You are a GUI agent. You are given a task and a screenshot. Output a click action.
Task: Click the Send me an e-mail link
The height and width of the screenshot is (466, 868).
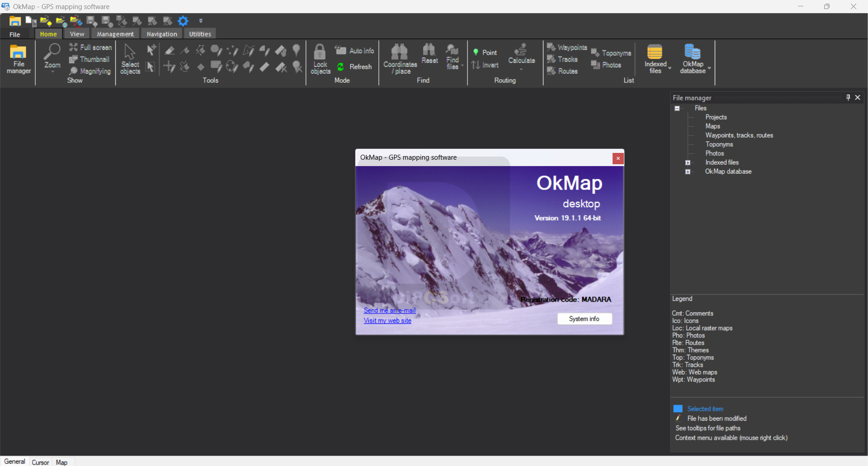click(x=390, y=310)
